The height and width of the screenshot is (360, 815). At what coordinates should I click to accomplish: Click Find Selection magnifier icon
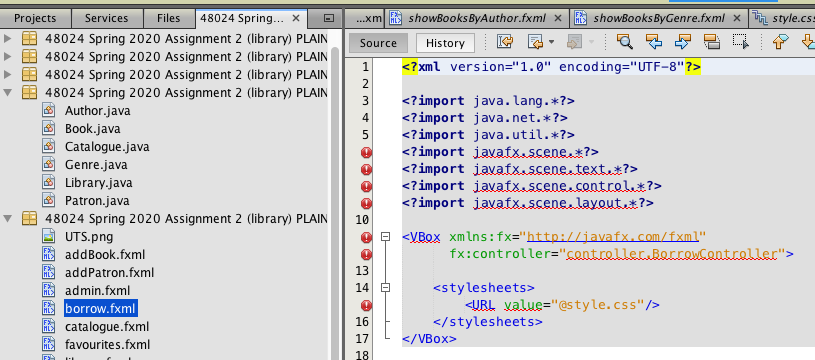click(x=624, y=42)
